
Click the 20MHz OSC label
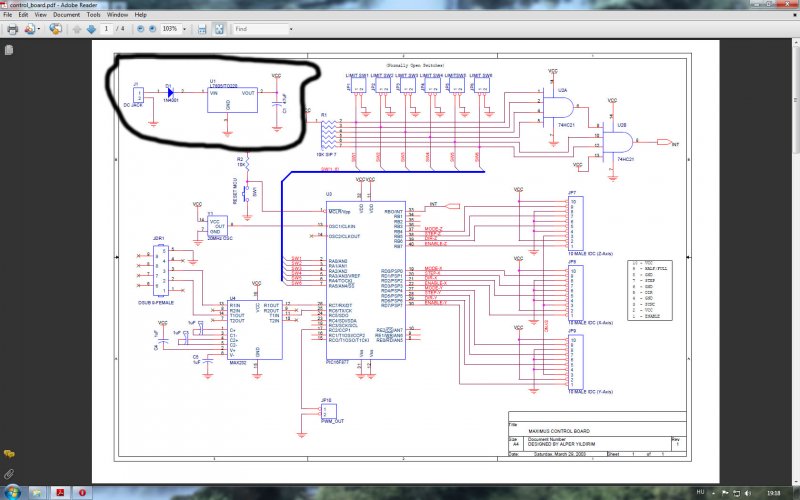tap(220, 238)
